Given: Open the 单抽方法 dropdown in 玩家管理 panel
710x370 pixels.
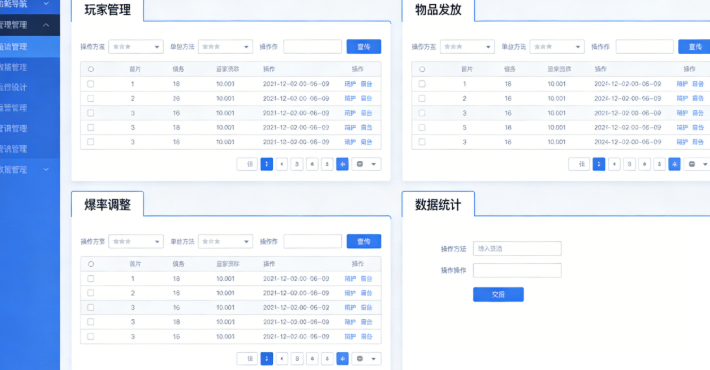Looking at the screenshot, I should pos(225,47).
